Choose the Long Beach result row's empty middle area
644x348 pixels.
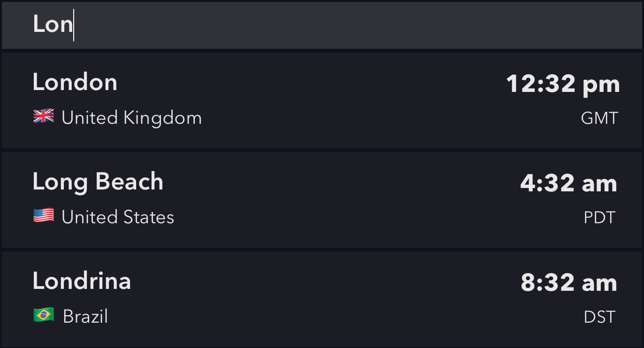pyautogui.click(x=329, y=200)
